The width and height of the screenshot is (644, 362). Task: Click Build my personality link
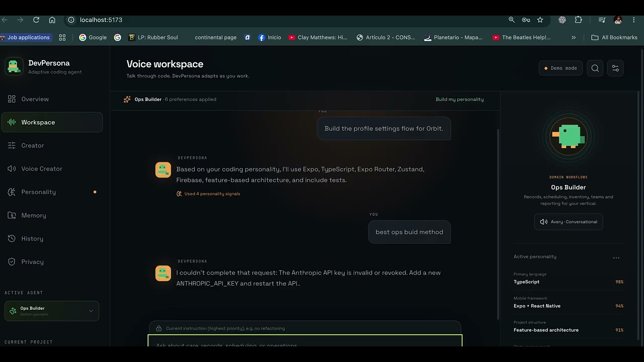click(459, 100)
